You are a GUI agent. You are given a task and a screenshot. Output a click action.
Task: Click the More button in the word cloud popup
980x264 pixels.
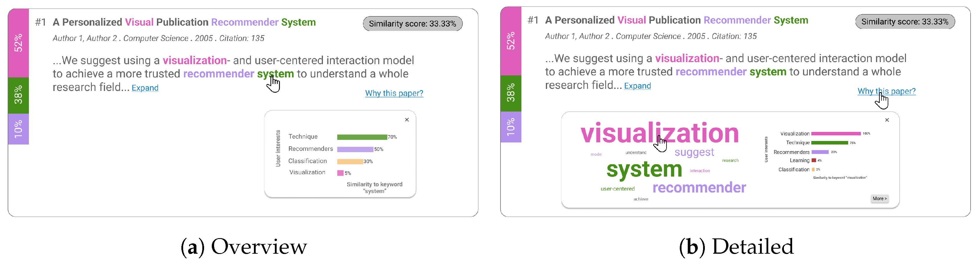click(879, 199)
